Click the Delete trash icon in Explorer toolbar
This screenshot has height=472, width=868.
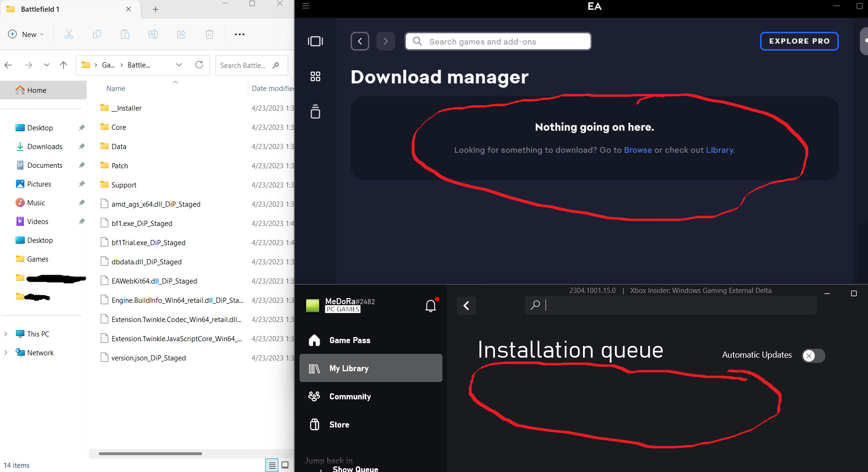coord(210,34)
